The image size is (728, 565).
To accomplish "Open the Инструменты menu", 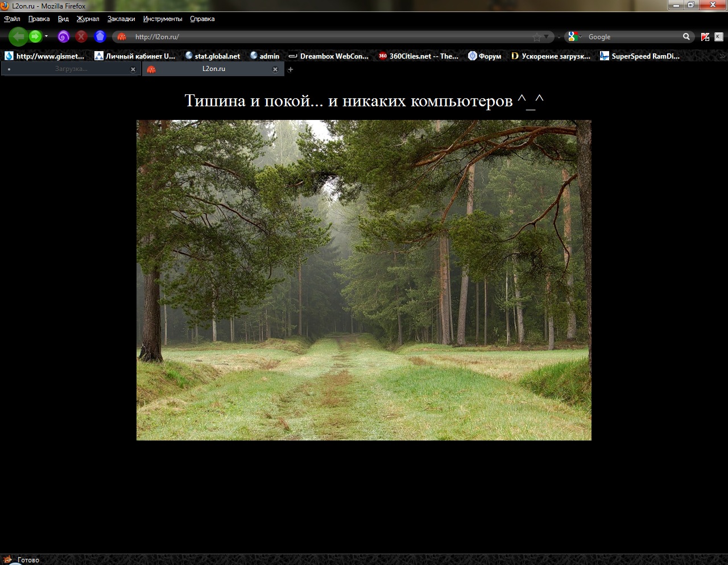I will tap(163, 19).
